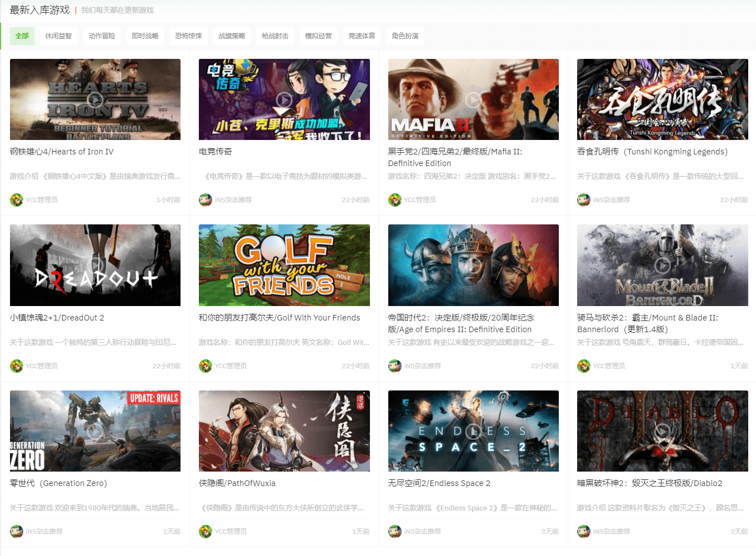
Task: Choose the 枪战射击 category tab
Action: pyautogui.click(x=275, y=36)
